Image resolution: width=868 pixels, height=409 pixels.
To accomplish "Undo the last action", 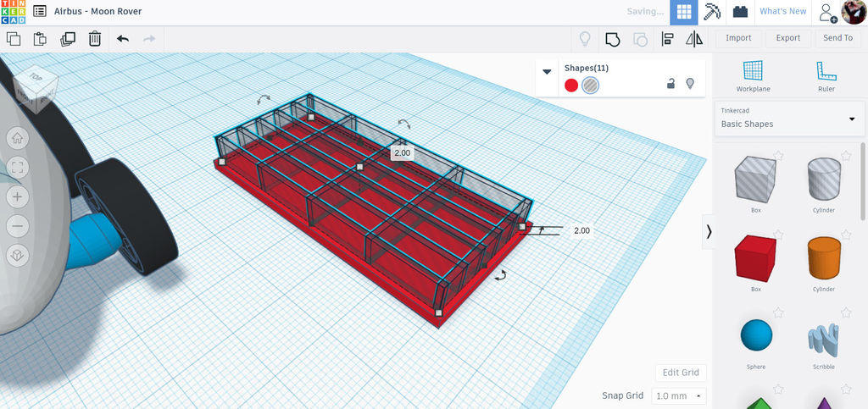I will coord(123,39).
